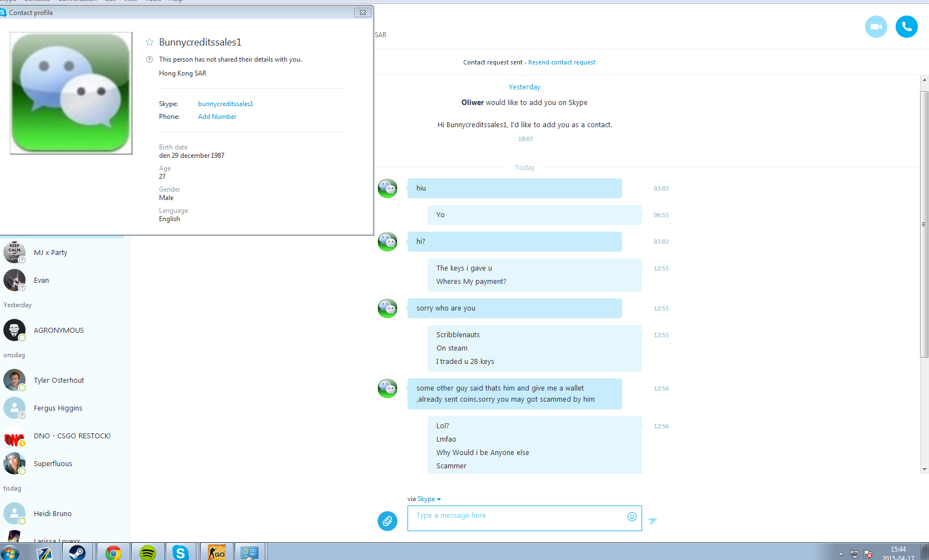Send the message with the arrow icon

[653, 521]
